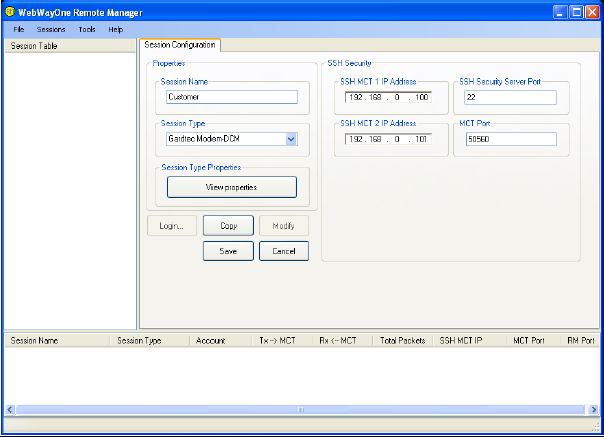Click the Copy button

coord(228,226)
